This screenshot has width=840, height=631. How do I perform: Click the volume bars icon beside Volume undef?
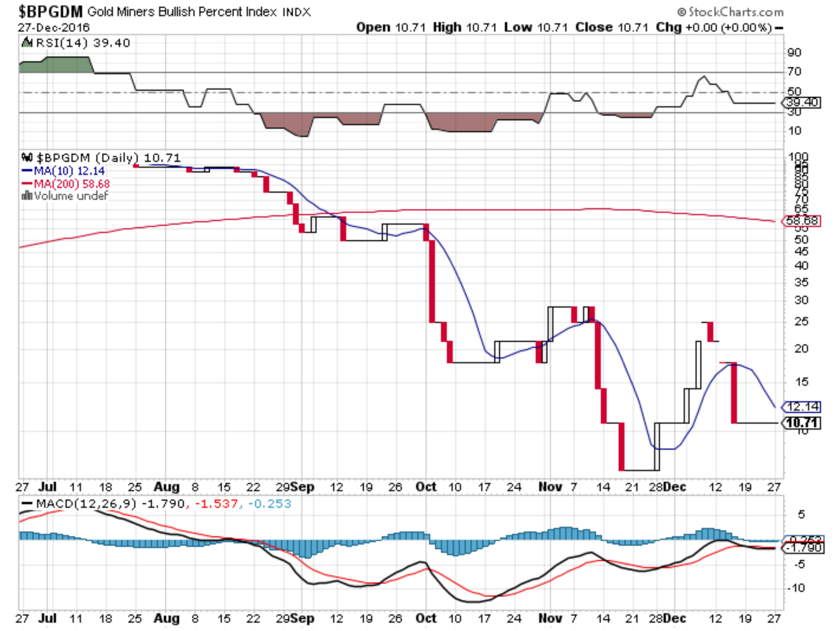point(26,196)
